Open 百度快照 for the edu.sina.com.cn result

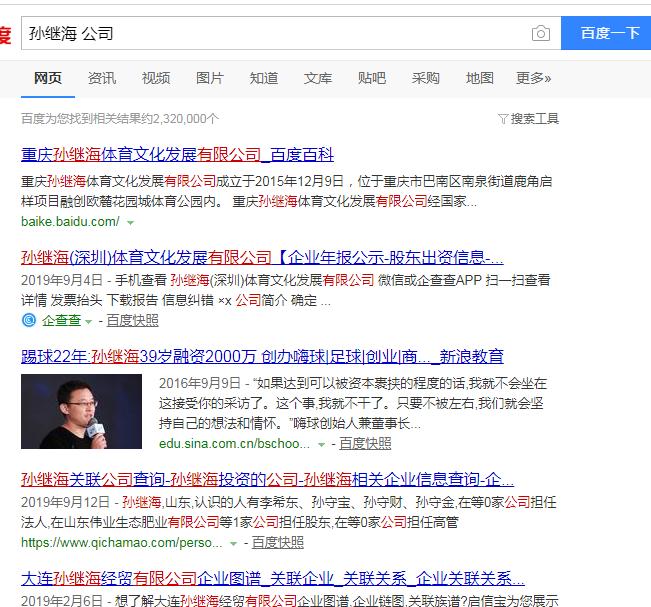click(x=365, y=443)
